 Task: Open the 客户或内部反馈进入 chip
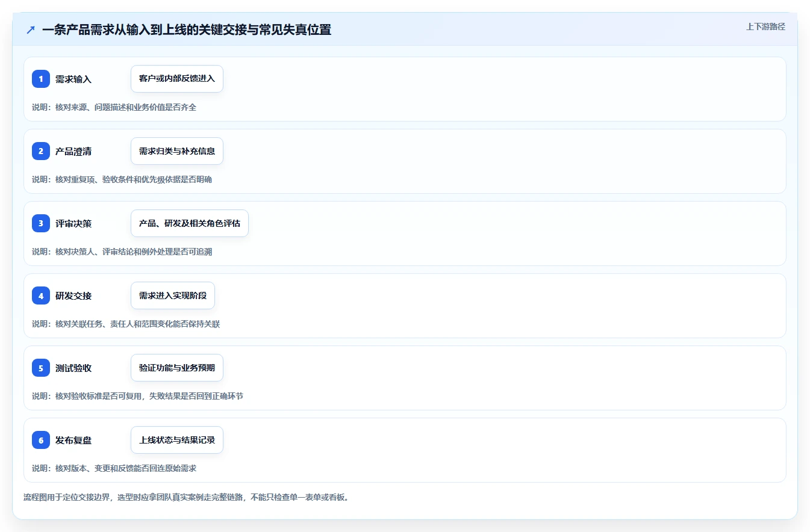click(177, 79)
